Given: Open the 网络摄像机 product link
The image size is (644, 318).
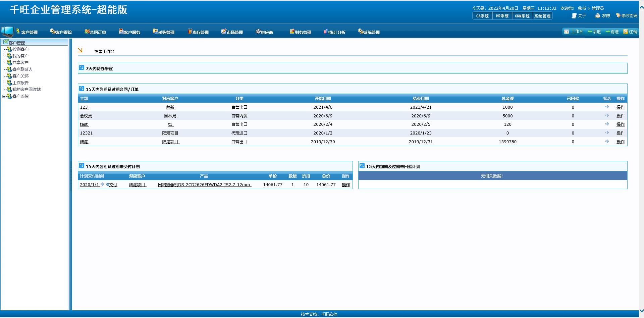Looking at the screenshot, I should 204,185.
